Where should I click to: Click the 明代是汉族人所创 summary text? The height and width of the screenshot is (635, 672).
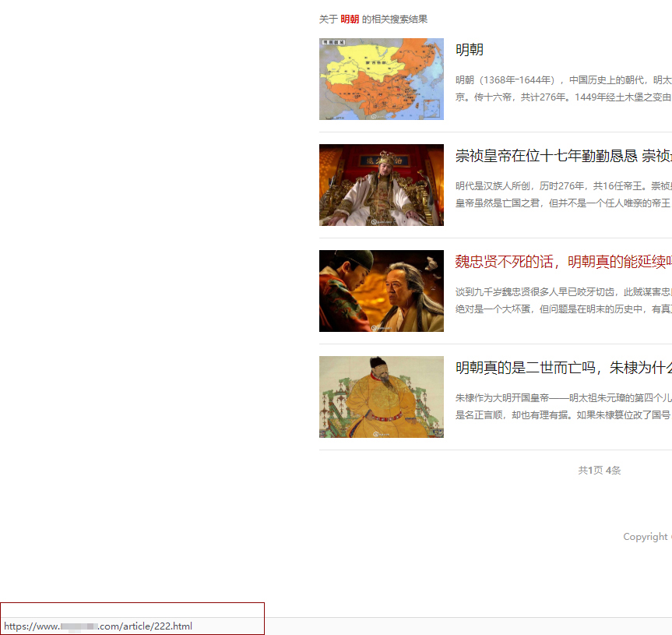click(564, 194)
